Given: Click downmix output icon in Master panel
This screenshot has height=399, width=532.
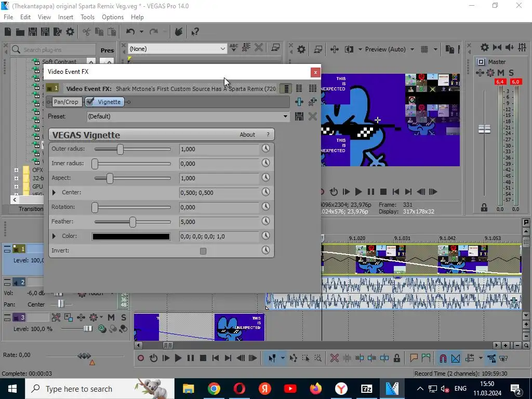Looking at the screenshot, I should [x=497, y=47].
